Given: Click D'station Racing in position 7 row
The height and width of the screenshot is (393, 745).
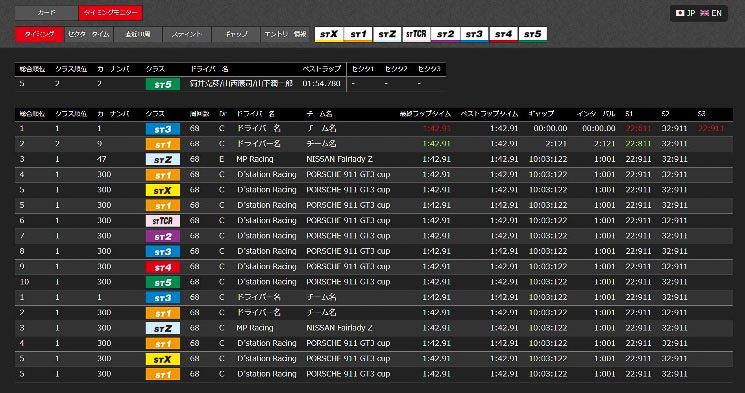Looking at the screenshot, I should [x=267, y=236].
